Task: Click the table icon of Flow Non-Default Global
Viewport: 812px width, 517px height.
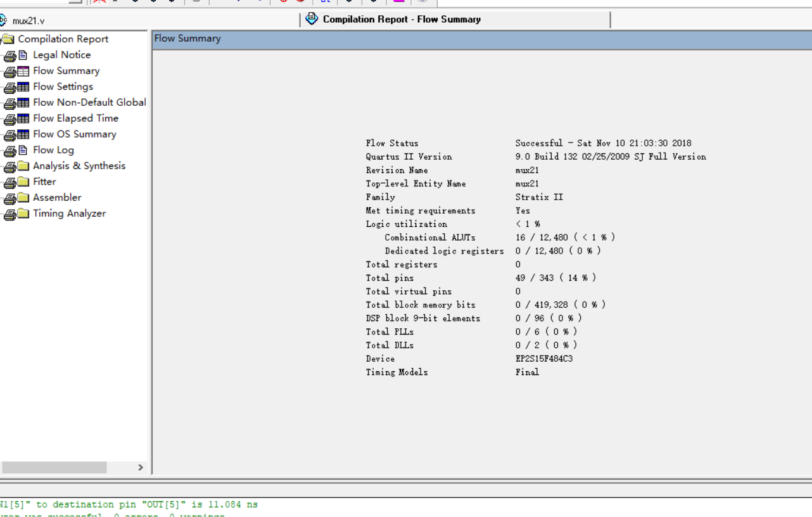Action: pyautogui.click(x=23, y=103)
